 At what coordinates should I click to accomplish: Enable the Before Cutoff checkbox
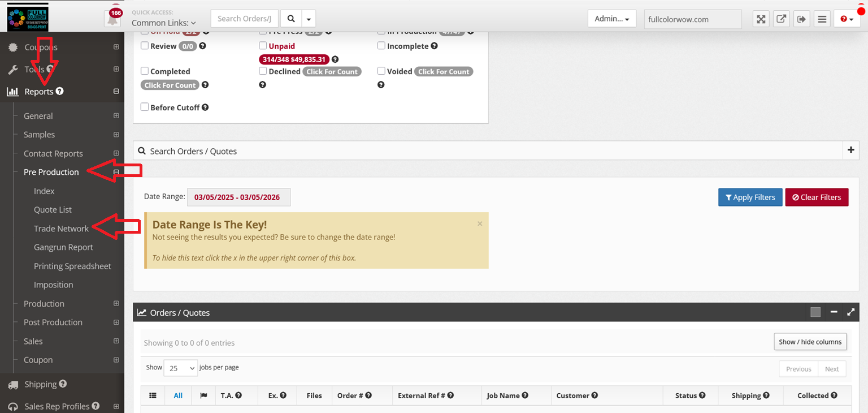pos(145,107)
